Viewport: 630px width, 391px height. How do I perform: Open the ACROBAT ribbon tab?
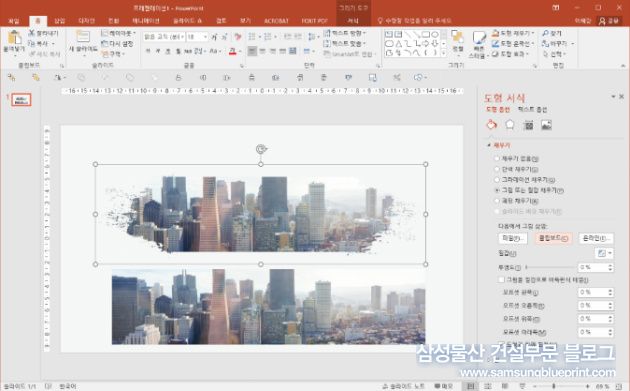pyautogui.click(x=276, y=21)
